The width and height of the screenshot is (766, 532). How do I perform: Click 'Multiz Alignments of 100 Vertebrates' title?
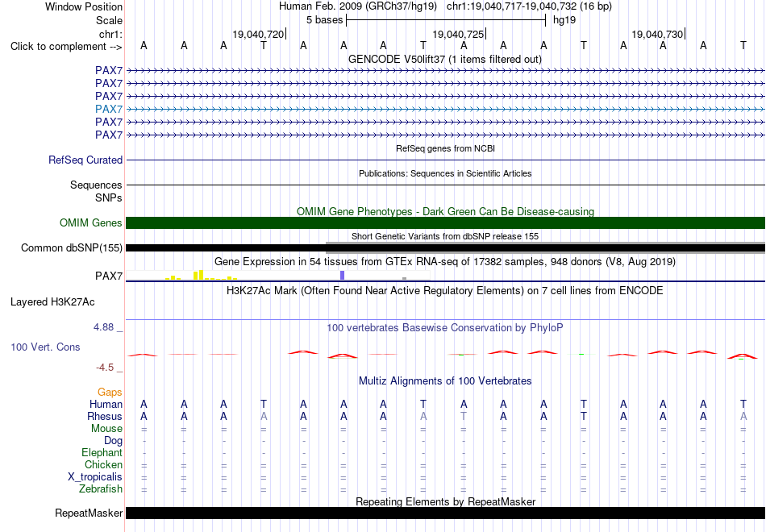(x=445, y=380)
